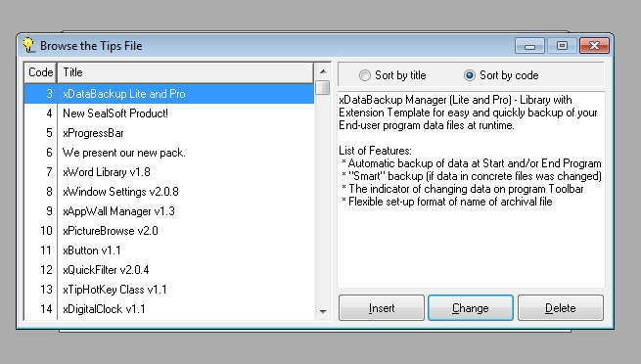Click the scroll up arrow of the tips list
Image resolution: width=641 pixels, height=364 pixels.
(x=323, y=71)
